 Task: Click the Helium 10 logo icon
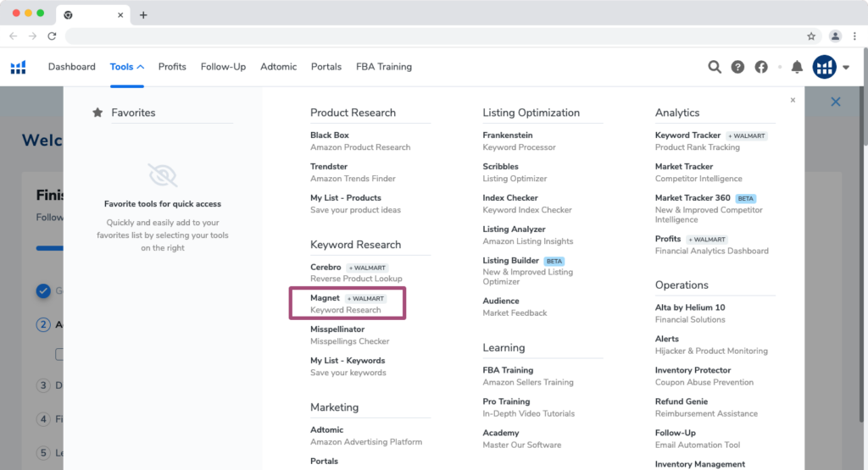(x=19, y=67)
